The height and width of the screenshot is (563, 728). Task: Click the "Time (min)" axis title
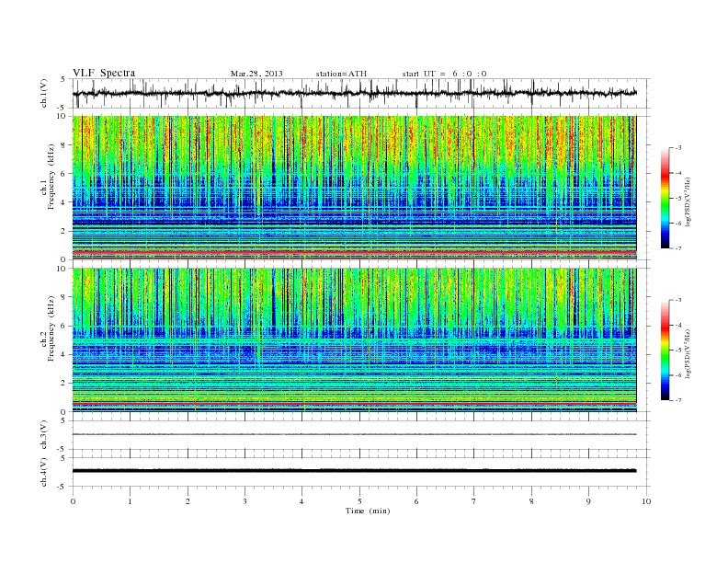pos(368,511)
